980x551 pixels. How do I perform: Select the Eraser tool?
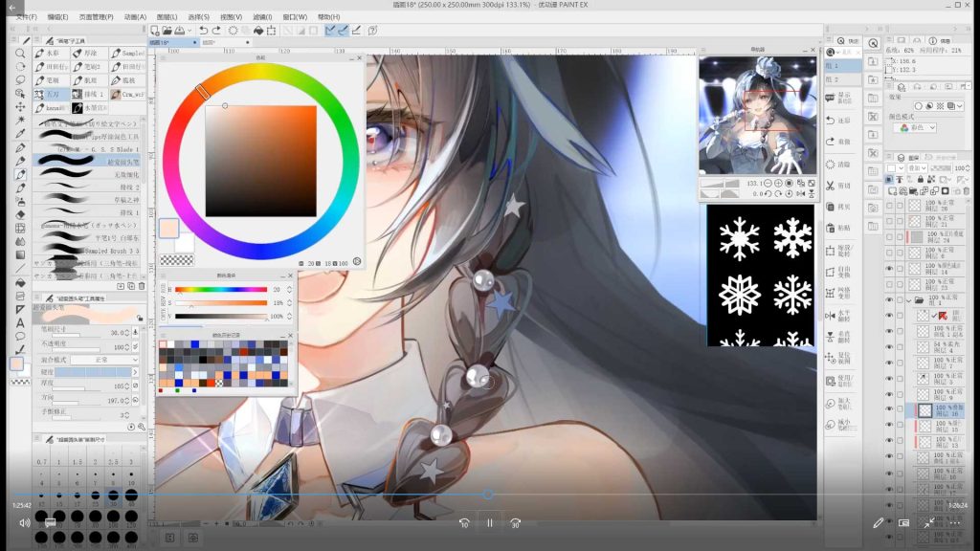20,214
